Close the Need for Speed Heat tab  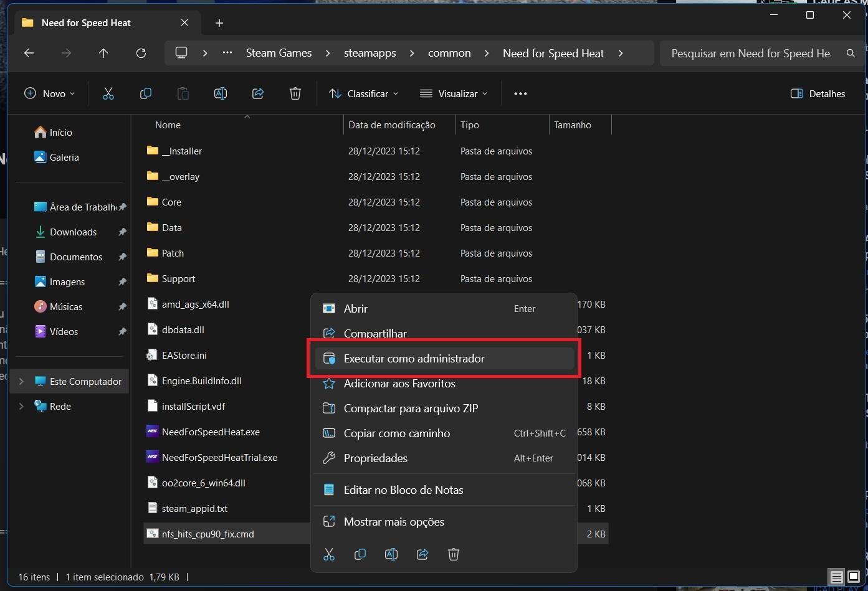[x=184, y=22]
